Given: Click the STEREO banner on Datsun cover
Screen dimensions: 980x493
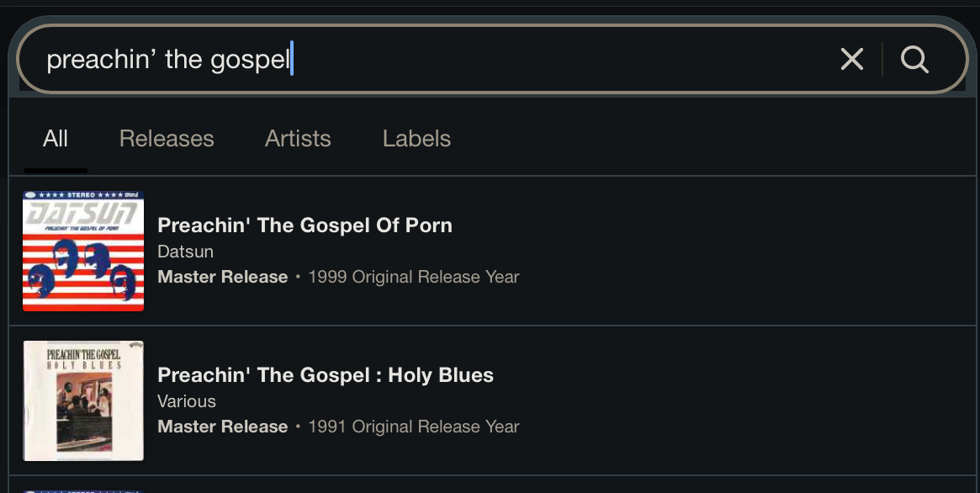Looking at the screenshot, I should [82, 196].
